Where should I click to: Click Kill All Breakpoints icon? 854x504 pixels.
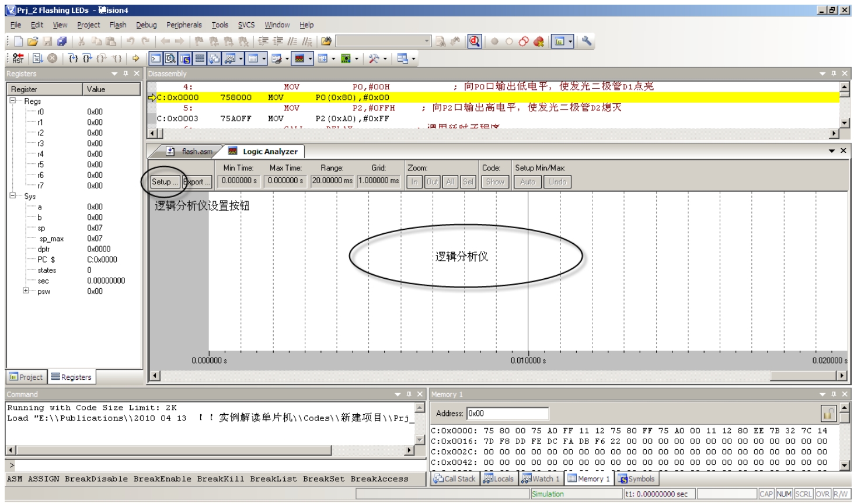[538, 41]
